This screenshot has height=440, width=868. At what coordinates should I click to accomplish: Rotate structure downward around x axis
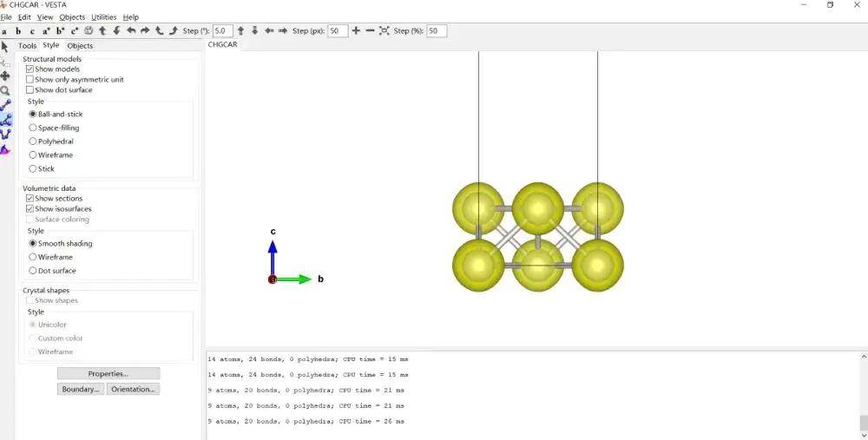[117, 31]
